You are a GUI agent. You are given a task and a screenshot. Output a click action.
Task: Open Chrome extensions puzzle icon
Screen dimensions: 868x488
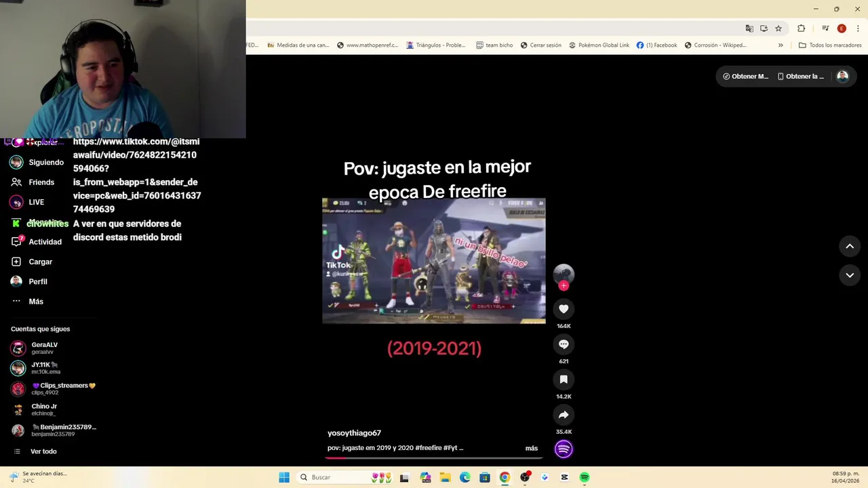(x=802, y=28)
